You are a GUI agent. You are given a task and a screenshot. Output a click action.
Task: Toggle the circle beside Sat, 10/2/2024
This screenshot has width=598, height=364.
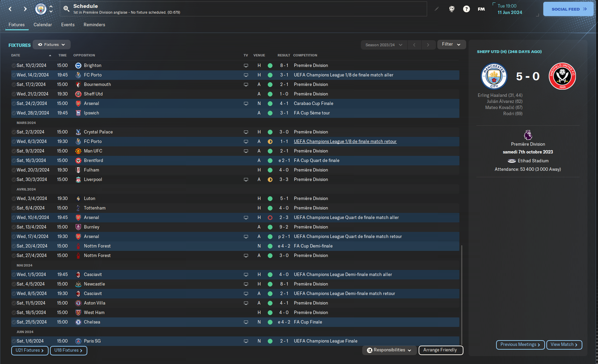coord(14,66)
